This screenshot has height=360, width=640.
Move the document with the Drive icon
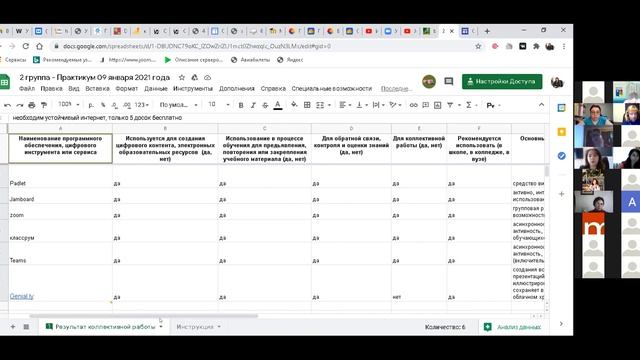195,78
